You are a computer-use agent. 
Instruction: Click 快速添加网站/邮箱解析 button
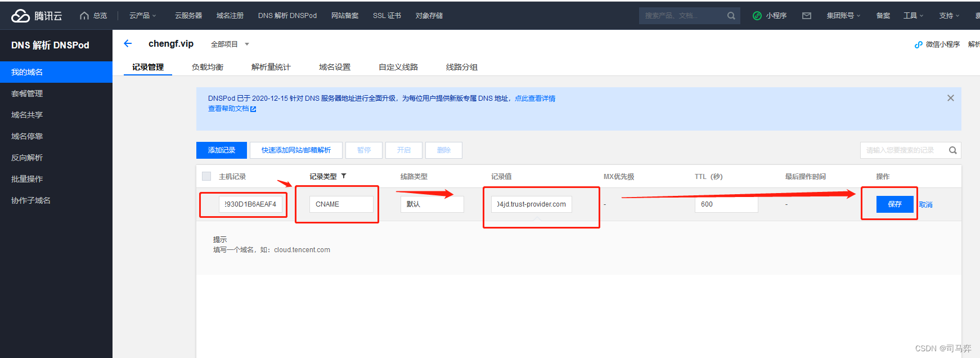coord(296,150)
